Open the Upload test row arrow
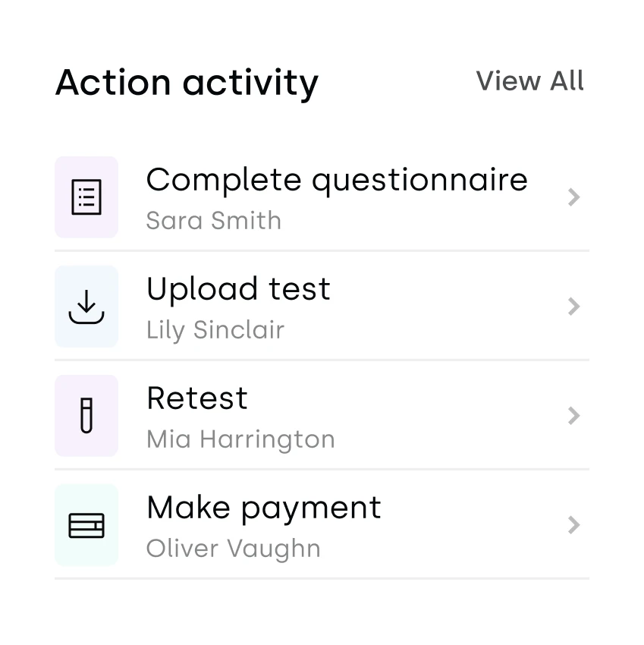 coord(574,307)
